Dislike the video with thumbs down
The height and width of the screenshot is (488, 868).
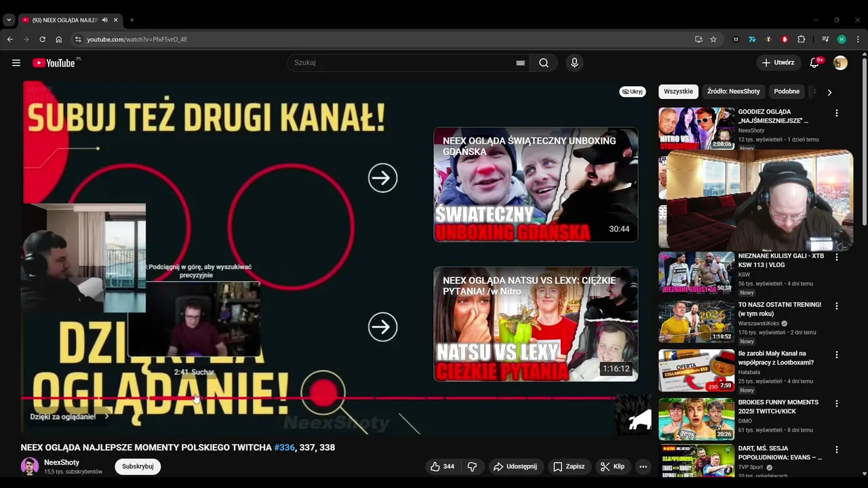[x=472, y=466]
